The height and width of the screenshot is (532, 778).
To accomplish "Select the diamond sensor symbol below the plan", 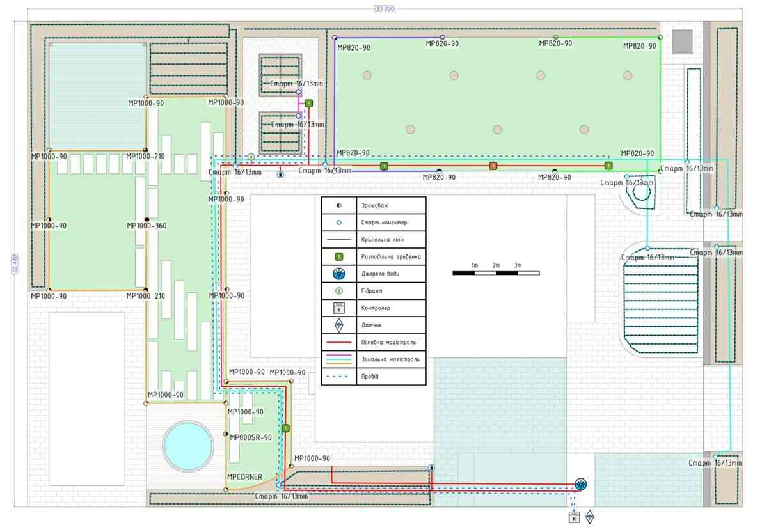I will click(x=590, y=517).
